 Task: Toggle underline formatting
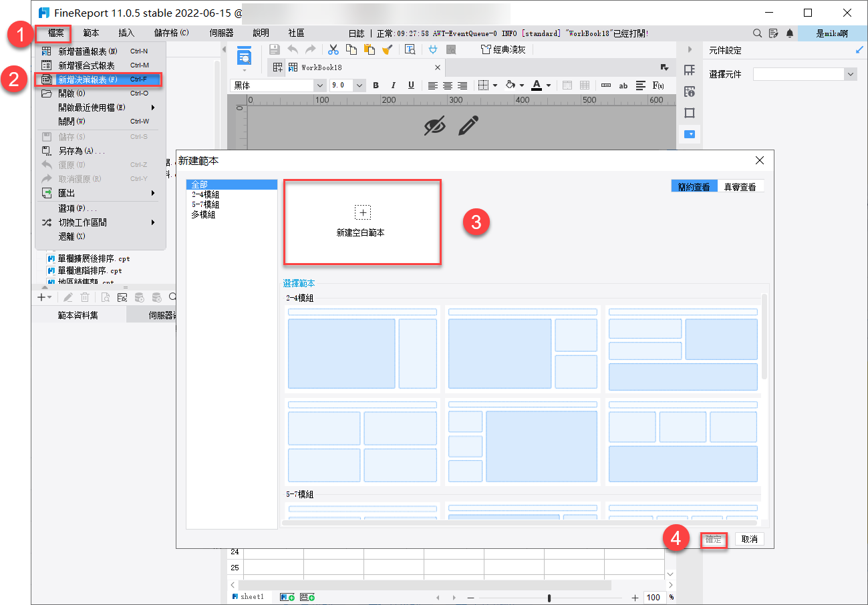[411, 85]
